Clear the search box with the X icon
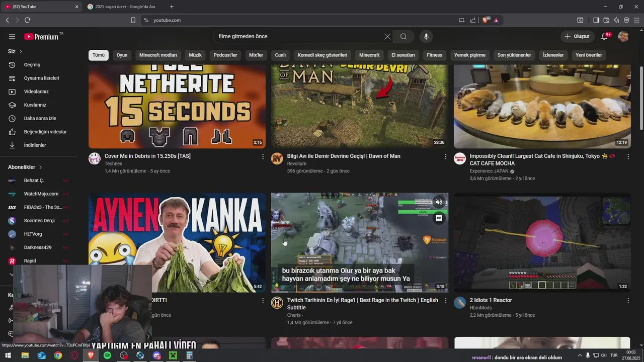The image size is (644, 362). click(387, 36)
